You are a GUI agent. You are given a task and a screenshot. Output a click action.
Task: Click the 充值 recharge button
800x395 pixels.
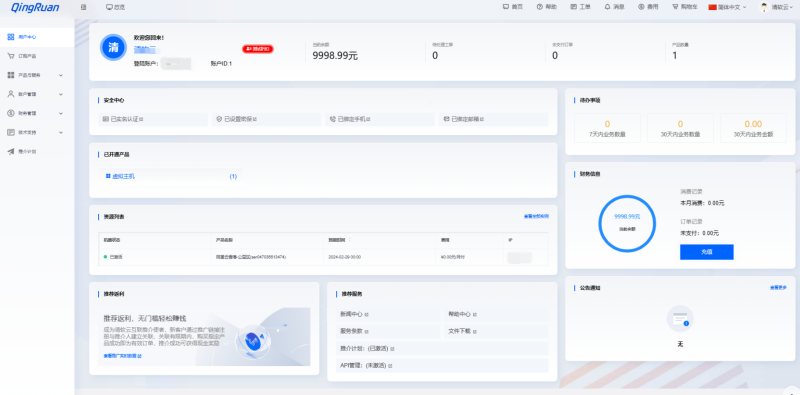707,252
